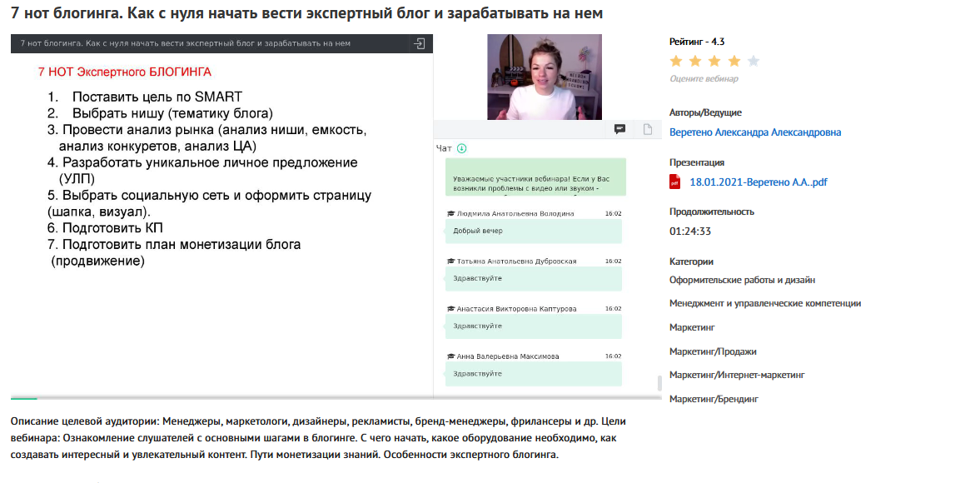Select category Оформительские работы и дизайн

pyautogui.click(x=742, y=280)
